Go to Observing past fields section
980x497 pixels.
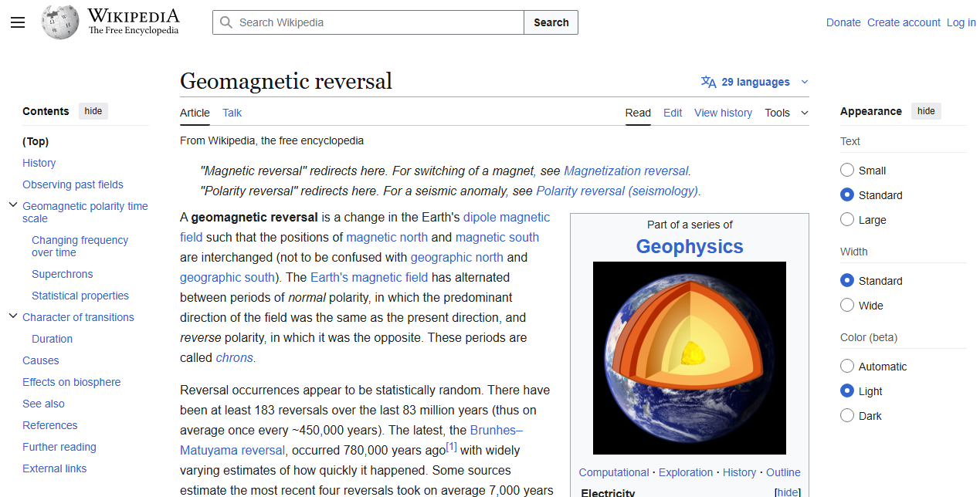coord(73,184)
